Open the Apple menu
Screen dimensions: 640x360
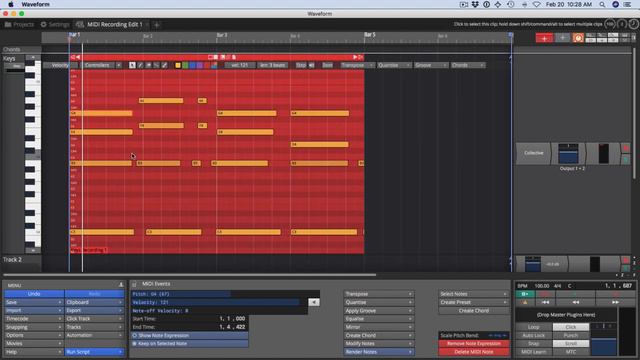[11, 4]
